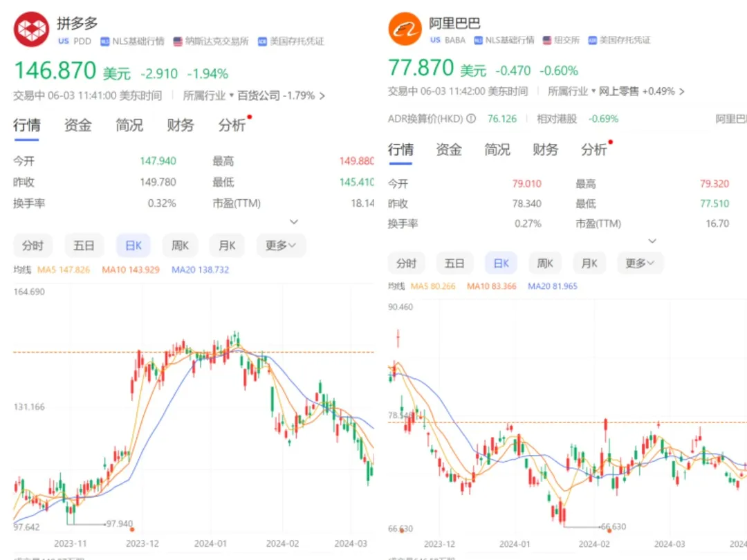Expand Pinduoduo quote details with chevron
The height and width of the screenshot is (560, 747).
click(x=294, y=222)
